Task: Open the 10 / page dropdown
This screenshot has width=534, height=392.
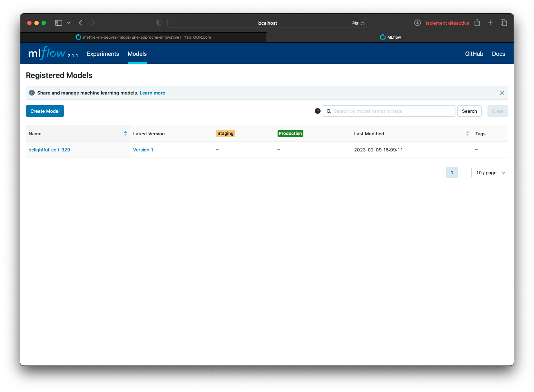Action: click(490, 173)
